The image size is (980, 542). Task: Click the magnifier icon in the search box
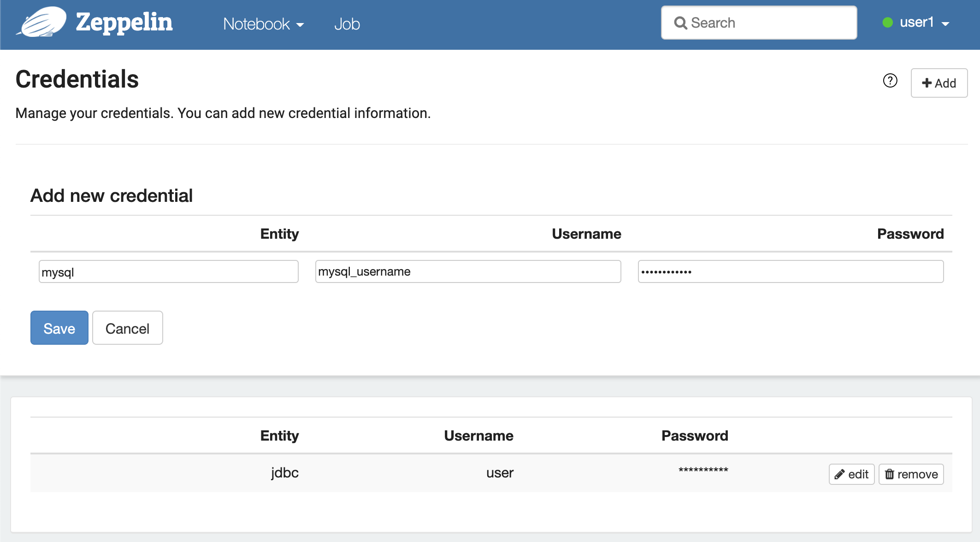click(x=680, y=23)
